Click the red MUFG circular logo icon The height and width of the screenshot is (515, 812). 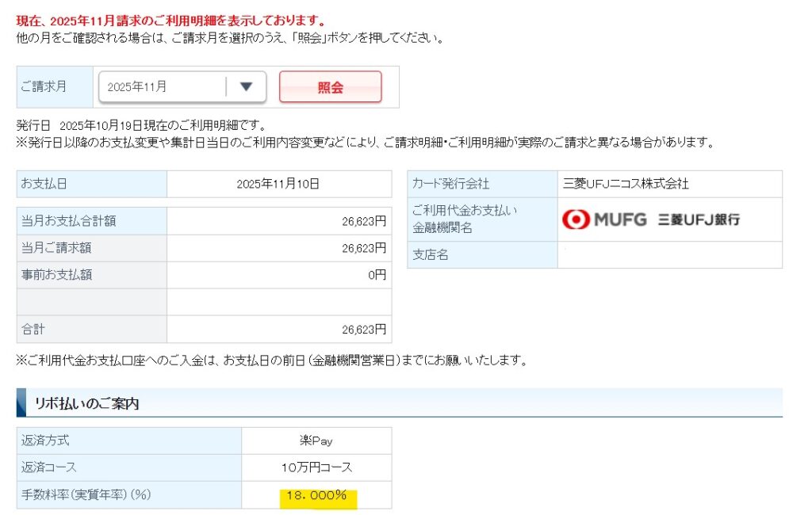click(576, 219)
